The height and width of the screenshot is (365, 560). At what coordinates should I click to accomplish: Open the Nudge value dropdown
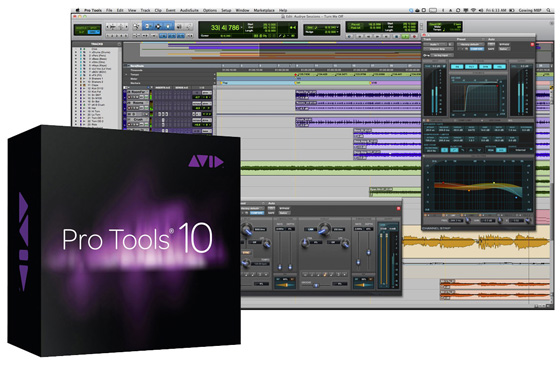338,32
